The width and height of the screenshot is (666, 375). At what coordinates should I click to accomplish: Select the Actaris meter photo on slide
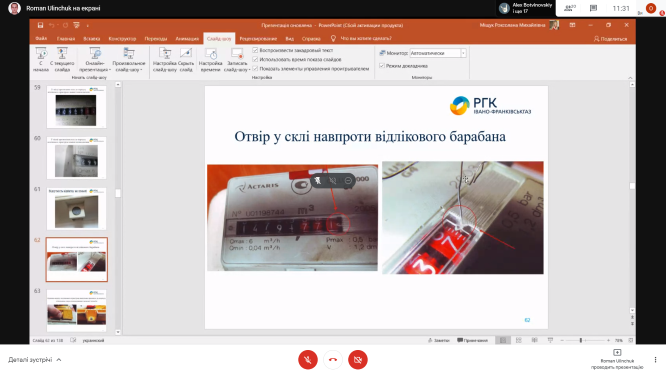pyautogui.click(x=292, y=218)
